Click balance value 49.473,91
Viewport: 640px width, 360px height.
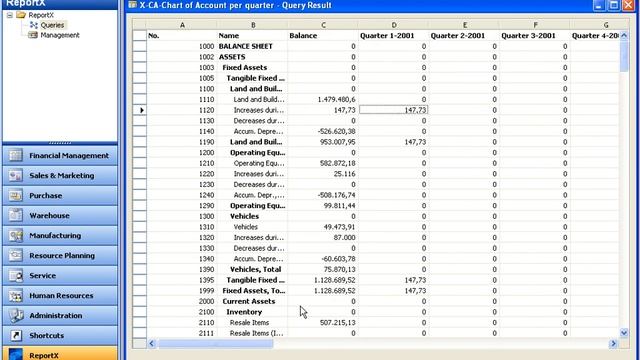pyautogui.click(x=339, y=227)
